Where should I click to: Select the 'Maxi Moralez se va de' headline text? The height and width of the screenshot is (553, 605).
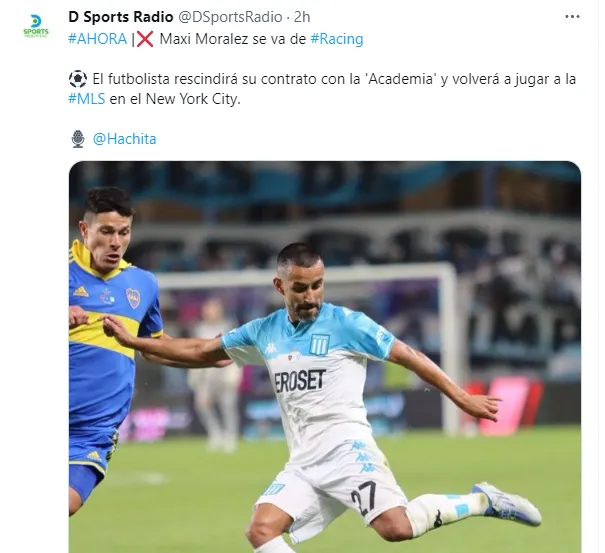(x=233, y=39)
